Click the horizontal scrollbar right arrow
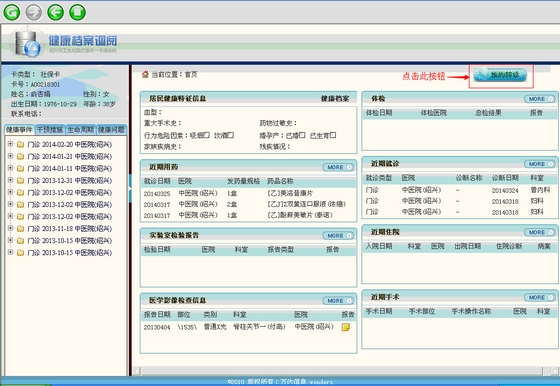The width and height of the screenshot is (560, 386). tap(555, 371)
